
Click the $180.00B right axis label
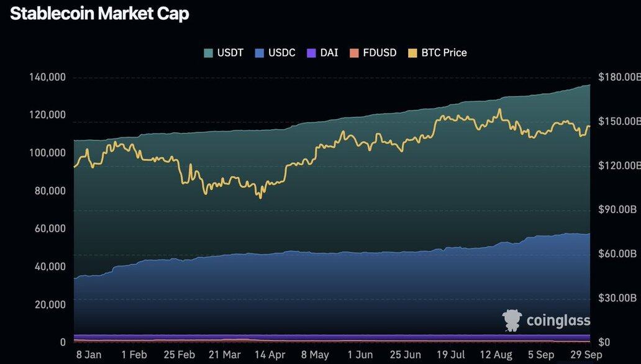point(619,77)
